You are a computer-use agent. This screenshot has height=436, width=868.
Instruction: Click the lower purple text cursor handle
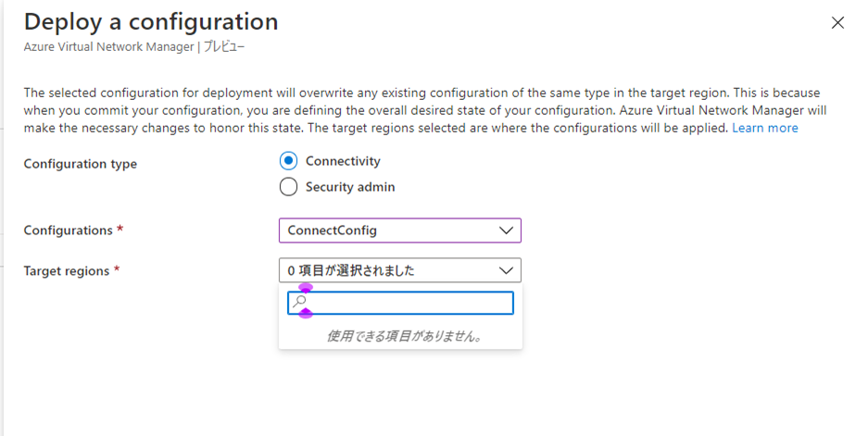(x=306, y=315)
